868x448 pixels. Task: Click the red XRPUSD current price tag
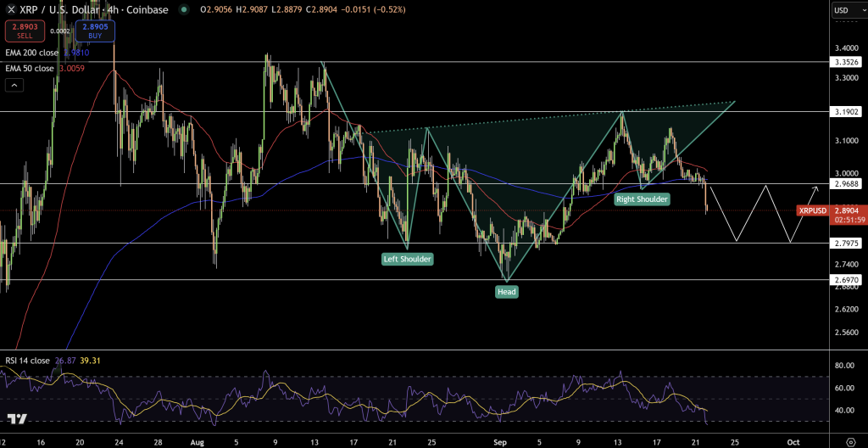812,210
